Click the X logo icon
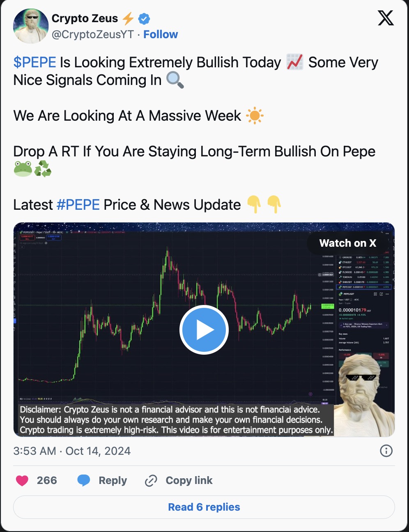 coord(386,18)
